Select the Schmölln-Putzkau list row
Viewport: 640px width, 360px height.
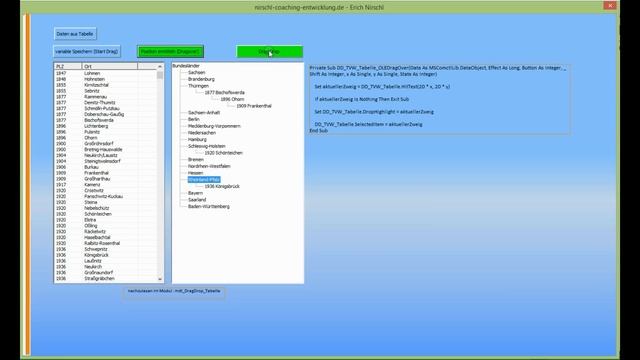tap(105, 109)
